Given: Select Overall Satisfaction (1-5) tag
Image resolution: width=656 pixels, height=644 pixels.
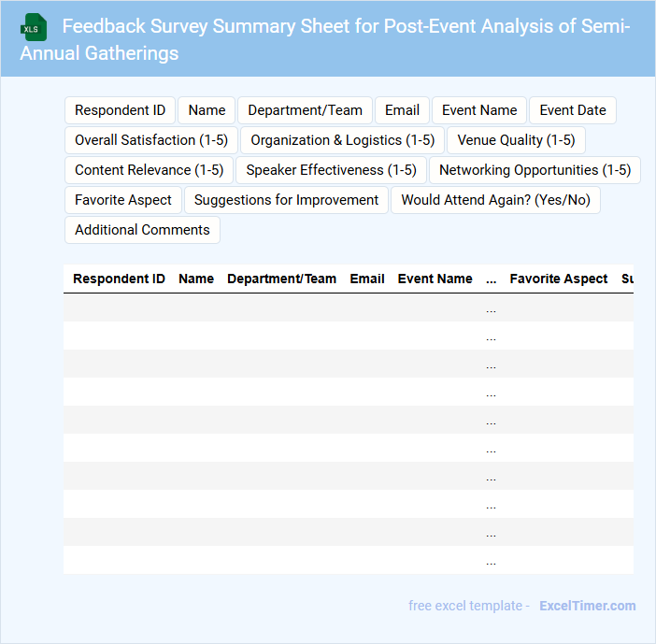Looking at the screenshot, I should 150,140.
